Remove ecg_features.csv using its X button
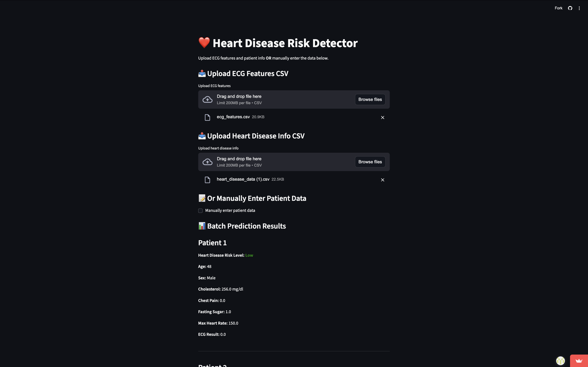This screenshot has height=367, width=588. point(382,117)
